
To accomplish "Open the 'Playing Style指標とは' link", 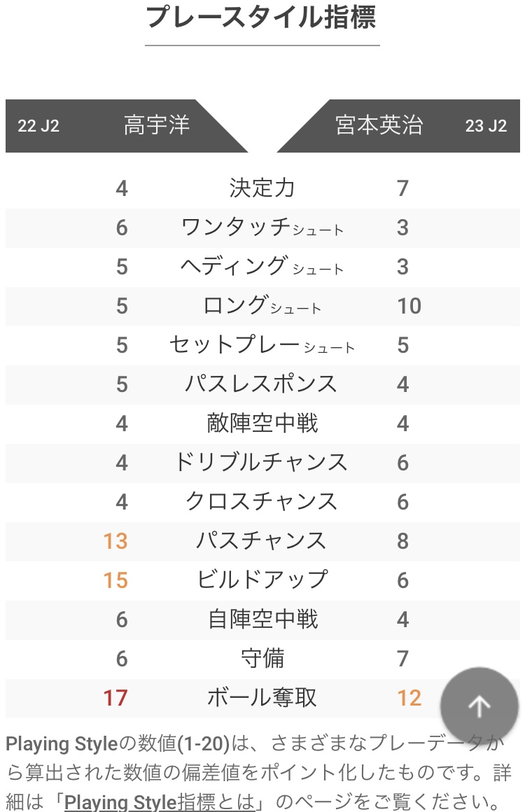I will point(160,801).
